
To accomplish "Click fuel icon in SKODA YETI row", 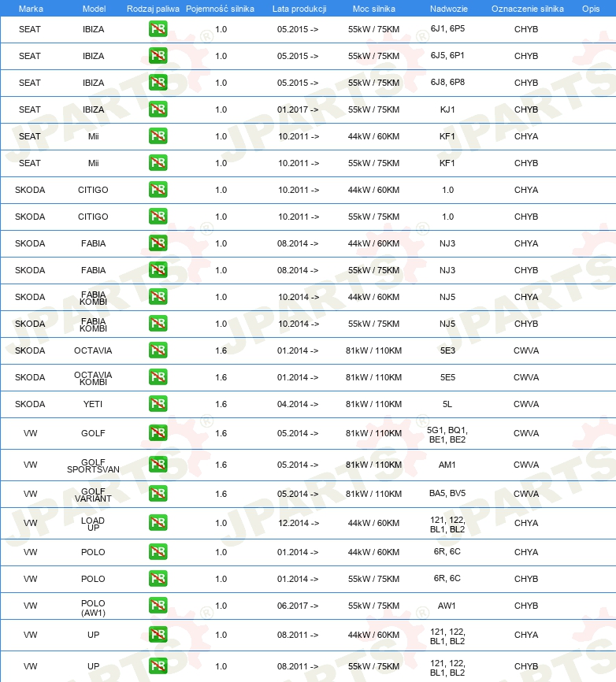I will (158, 404).
